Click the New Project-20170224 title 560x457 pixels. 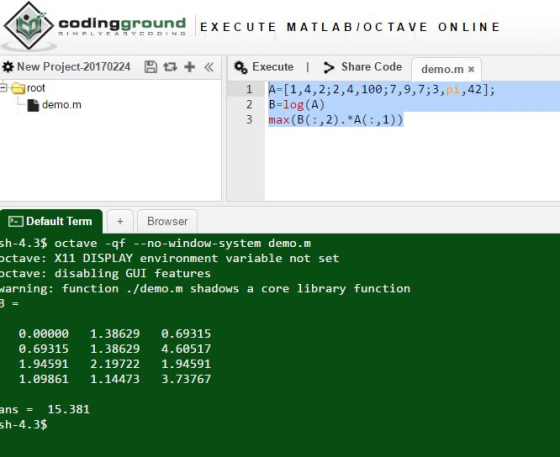click(x=74, y=67)
